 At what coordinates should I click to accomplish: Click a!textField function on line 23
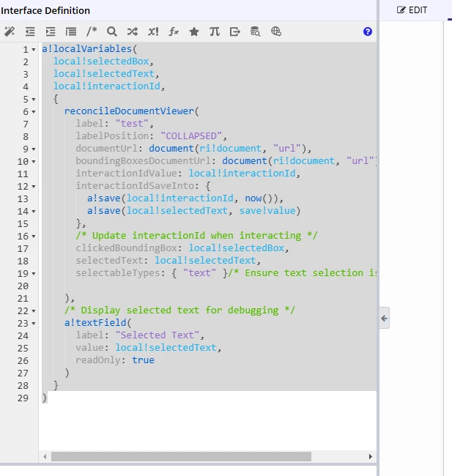pyautogui.click(x=95, y=323)
